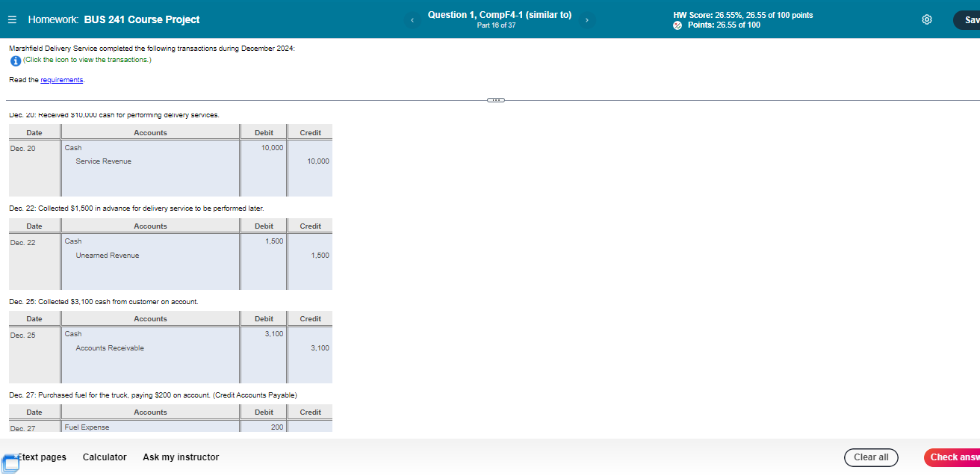The height and width of the screenshot is (476, 980).
Task: Open the settings gear in the header
Action: tap(927, 19)
